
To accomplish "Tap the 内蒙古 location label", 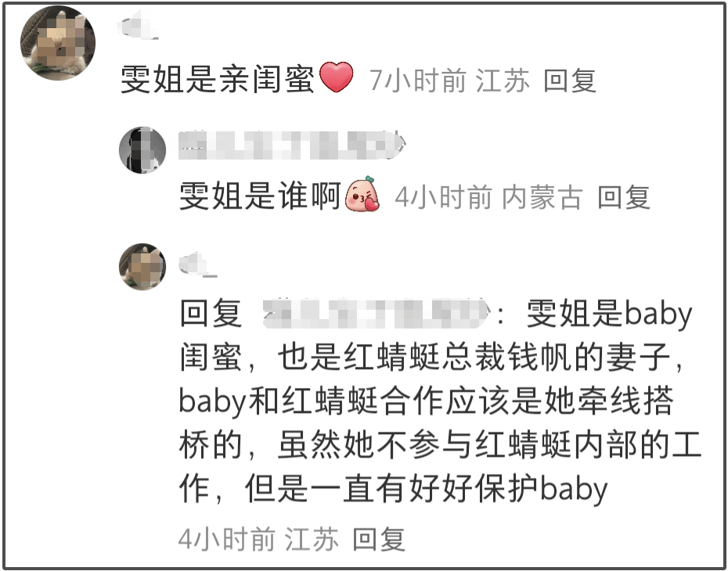I will point(542,197).
